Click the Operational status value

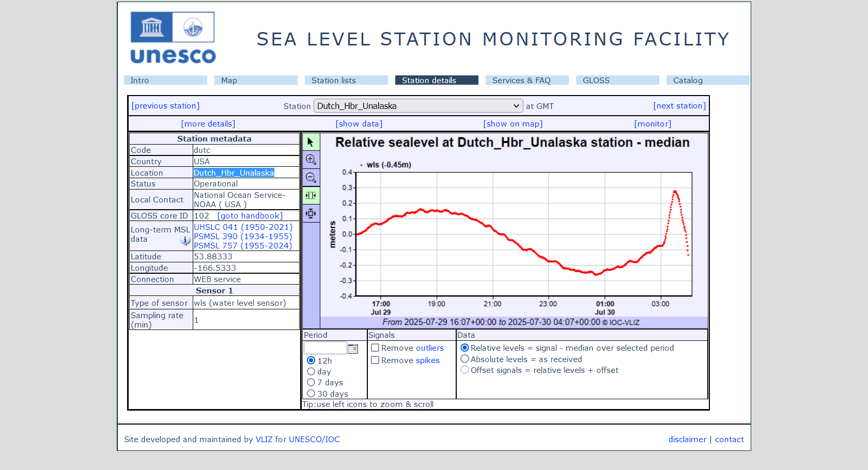click(x=216, y=184)
